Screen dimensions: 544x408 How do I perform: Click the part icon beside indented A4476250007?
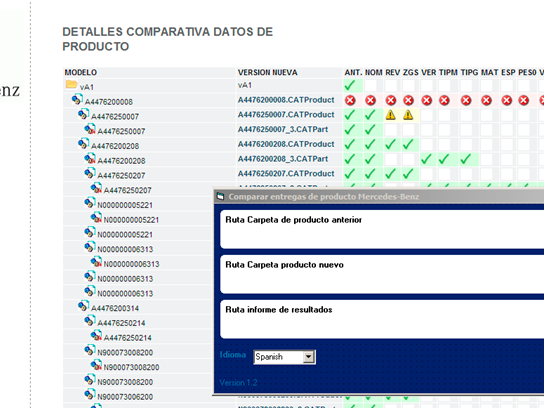[90, 129]
